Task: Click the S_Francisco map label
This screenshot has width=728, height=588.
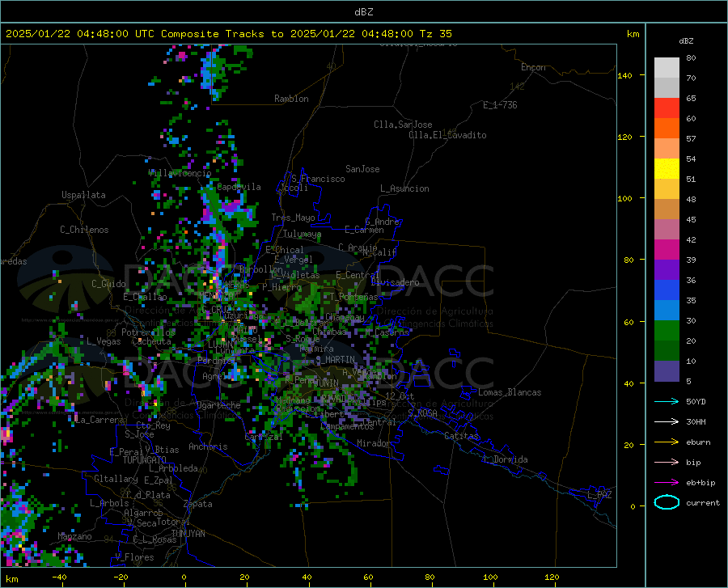Action: (318, 179)
